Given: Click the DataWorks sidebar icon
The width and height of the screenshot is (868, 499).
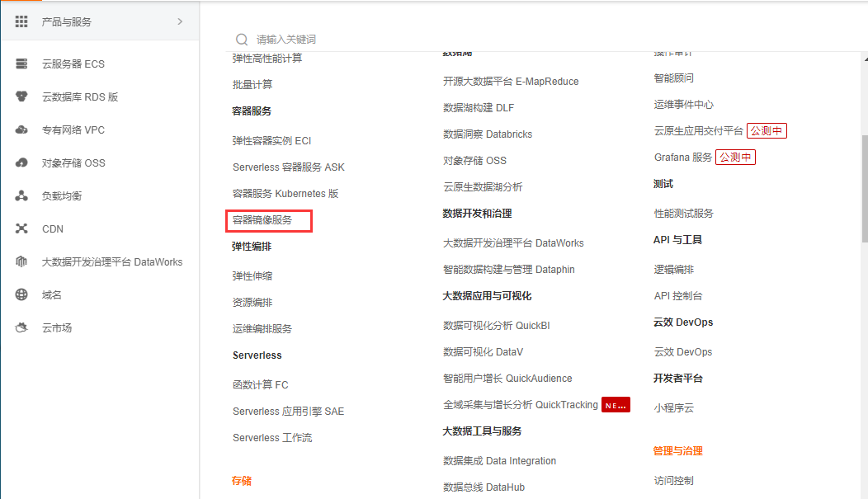Looking at the screenshot, I should click(21, 261).
